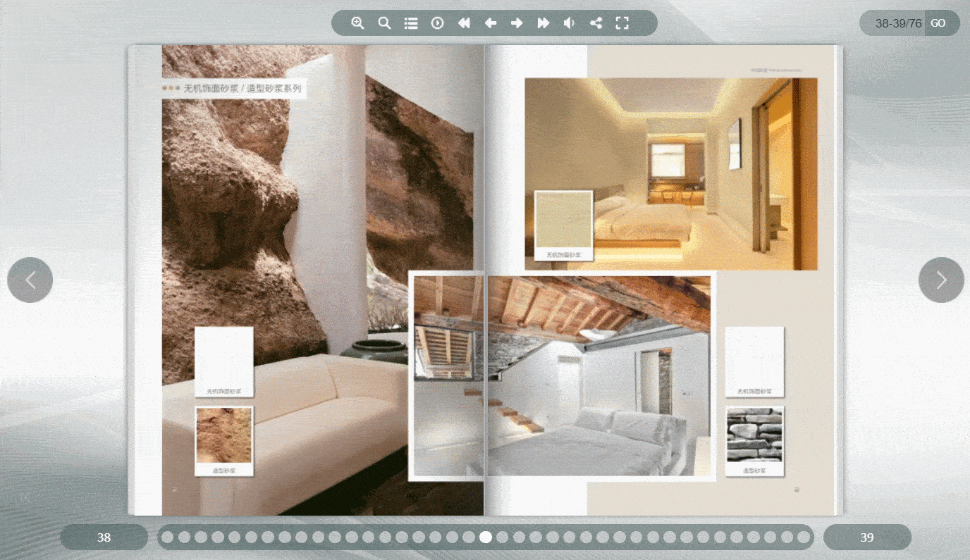Viewport: 970px width, 560px height.
Task: Go to next page via toolbar right arrow
Action: [x=517, y=23]
